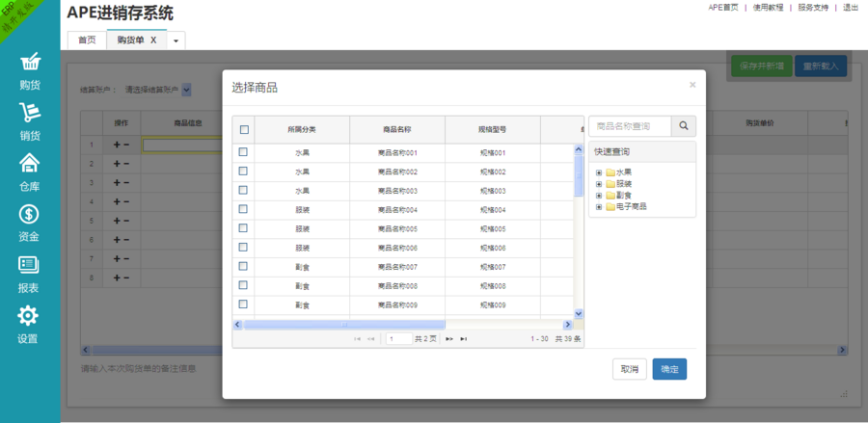
Task: Click the 重新载入 reload button
Action: pos(821,66)
